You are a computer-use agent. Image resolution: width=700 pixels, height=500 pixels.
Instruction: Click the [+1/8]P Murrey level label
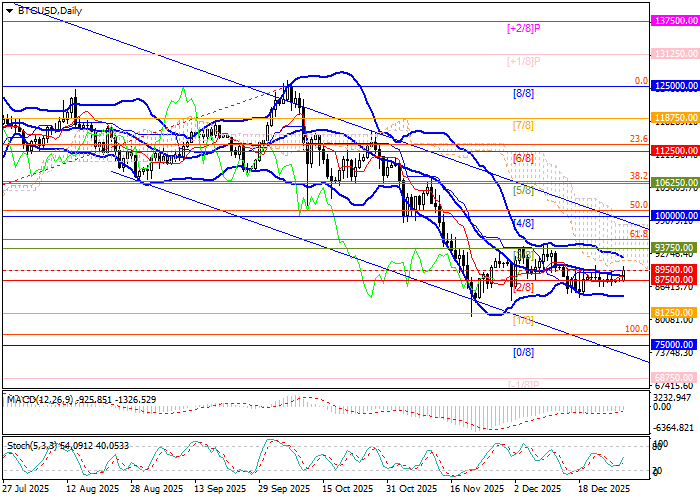(x=524, y=61)
